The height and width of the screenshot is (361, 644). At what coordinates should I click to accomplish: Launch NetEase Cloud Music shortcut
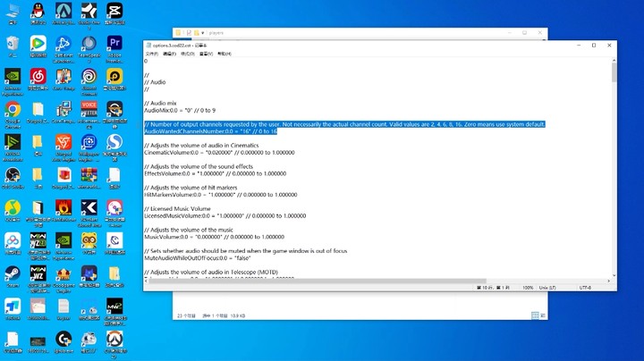tap(38, 79)
